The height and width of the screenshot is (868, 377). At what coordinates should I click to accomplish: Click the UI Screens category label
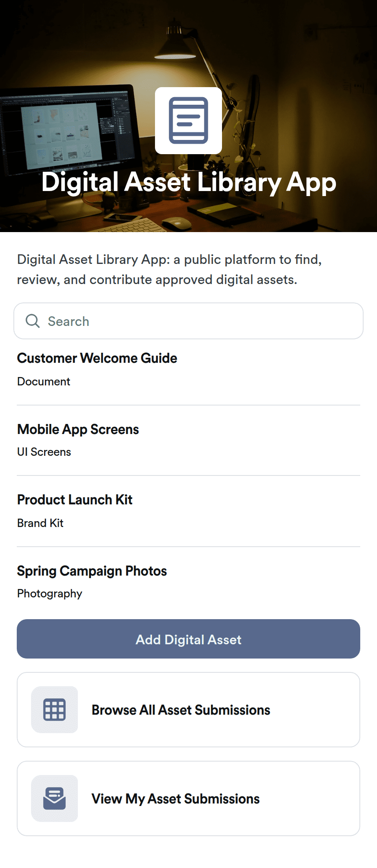44,452
